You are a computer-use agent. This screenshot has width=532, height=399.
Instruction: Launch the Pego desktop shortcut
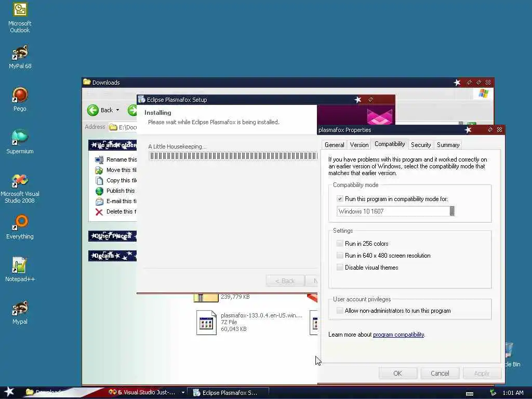[20, 99]
